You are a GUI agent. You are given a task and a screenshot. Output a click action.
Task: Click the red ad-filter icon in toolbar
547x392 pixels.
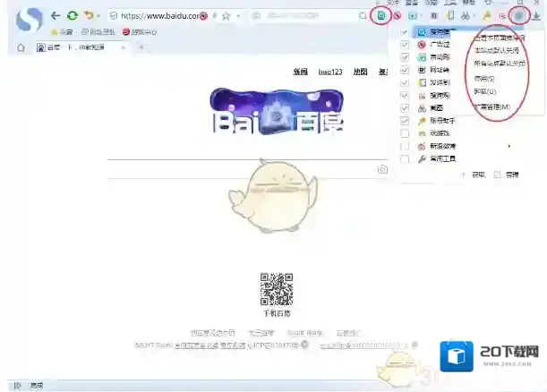(x=397, y=16)
